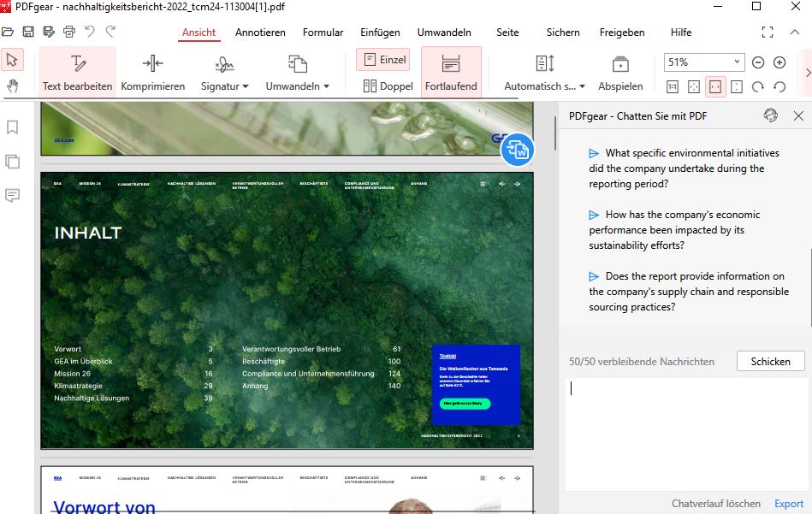Activate the hand pan tool
The height and width of the screenshot is (514, 812).
click(12, 86)
